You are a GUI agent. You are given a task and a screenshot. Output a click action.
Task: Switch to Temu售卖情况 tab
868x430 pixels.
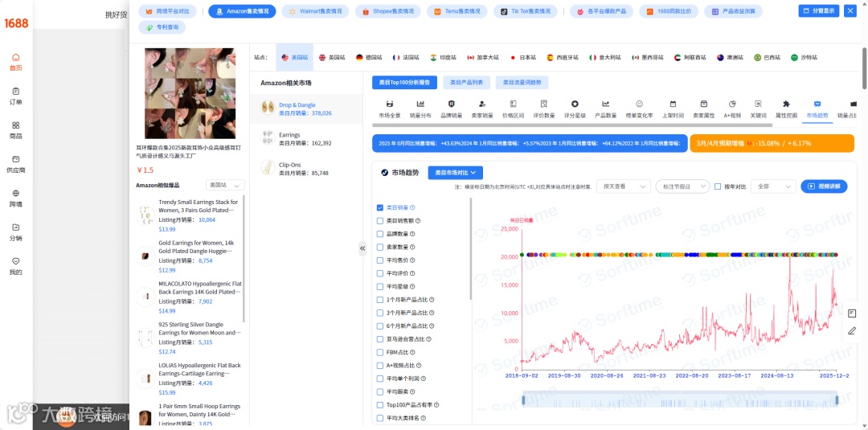[457, 11]
